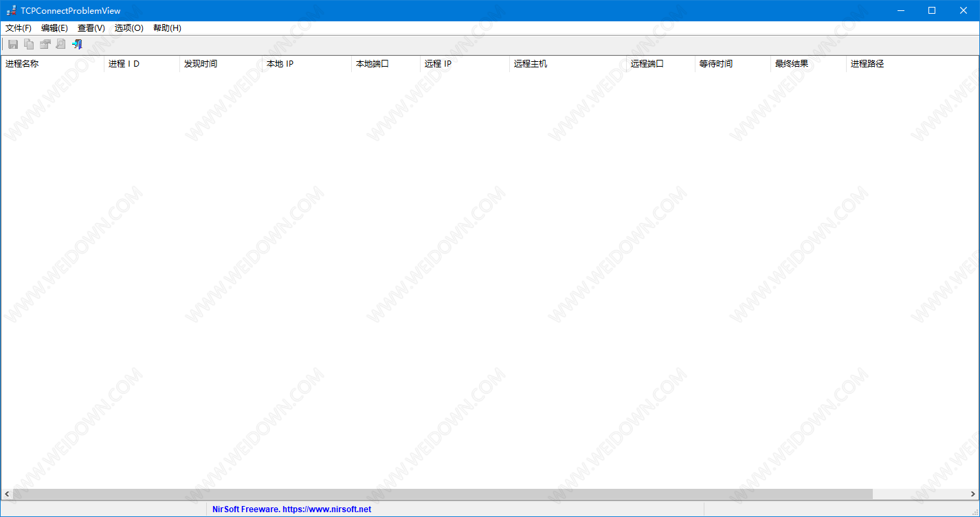Screen dimensions: 980x517
Task: Open the NirSoft Freeware website link
Action: point(292,509)
